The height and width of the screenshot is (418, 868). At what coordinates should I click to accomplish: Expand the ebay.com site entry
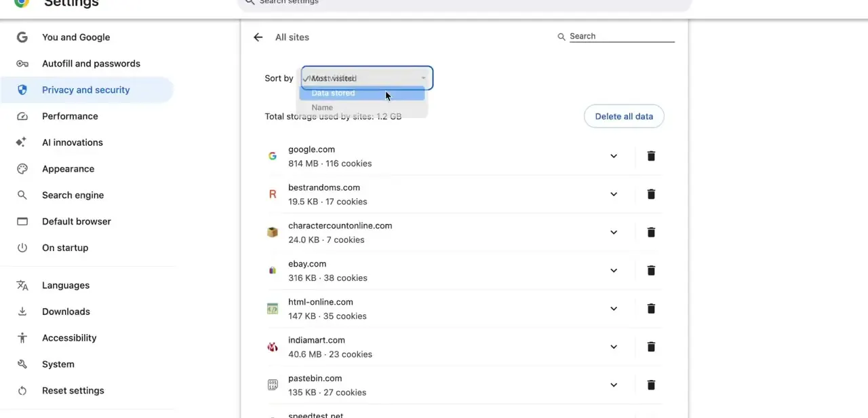pos(614,270)
